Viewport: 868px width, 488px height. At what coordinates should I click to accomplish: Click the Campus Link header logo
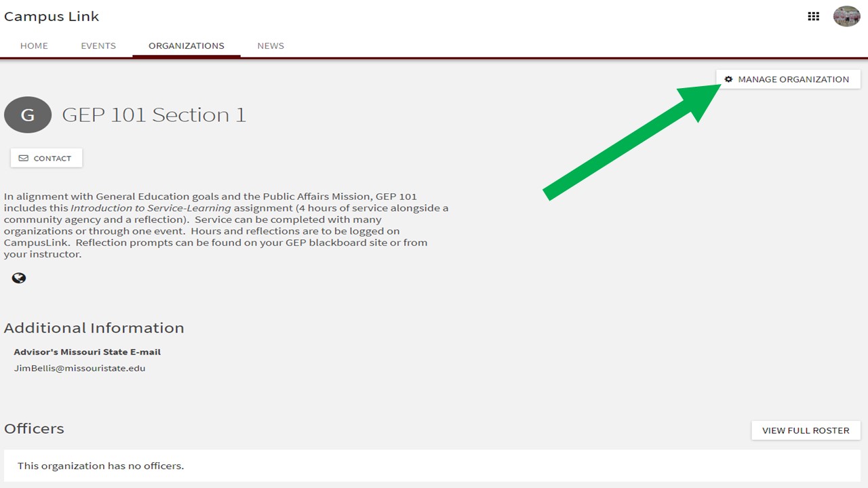click(52, 16)
